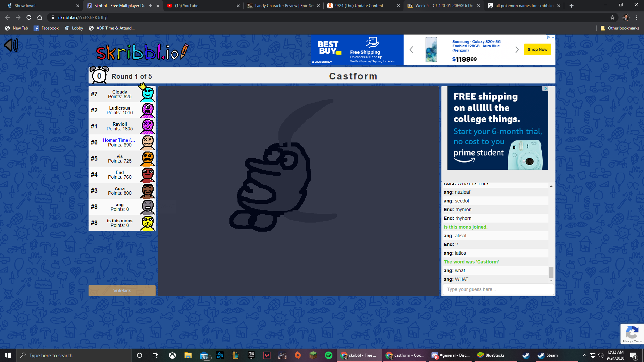Open a new browser tab
This screenshot has width=644, height=362.
point(572,6)
